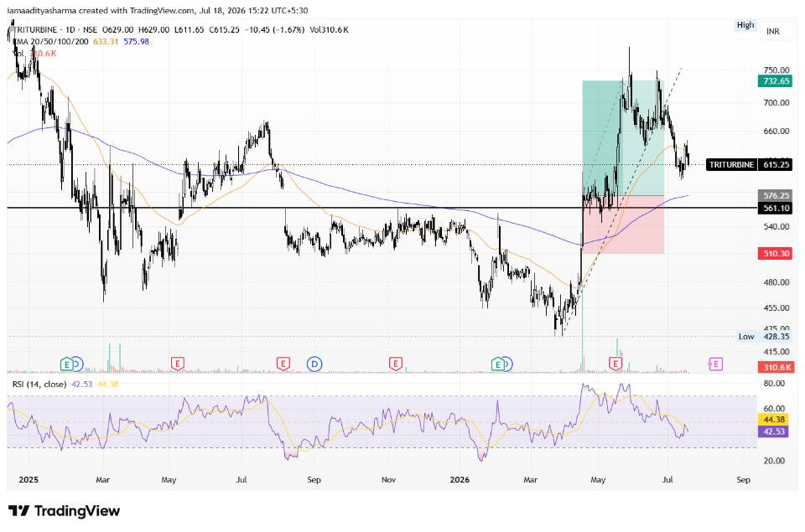Click the Nov time axis label
805x532 pixels.
pos(388,480)
